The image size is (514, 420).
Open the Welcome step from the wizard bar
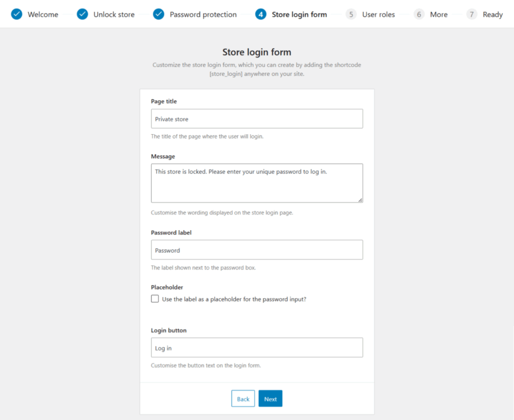pyautogui.click(x=43, y=14)
